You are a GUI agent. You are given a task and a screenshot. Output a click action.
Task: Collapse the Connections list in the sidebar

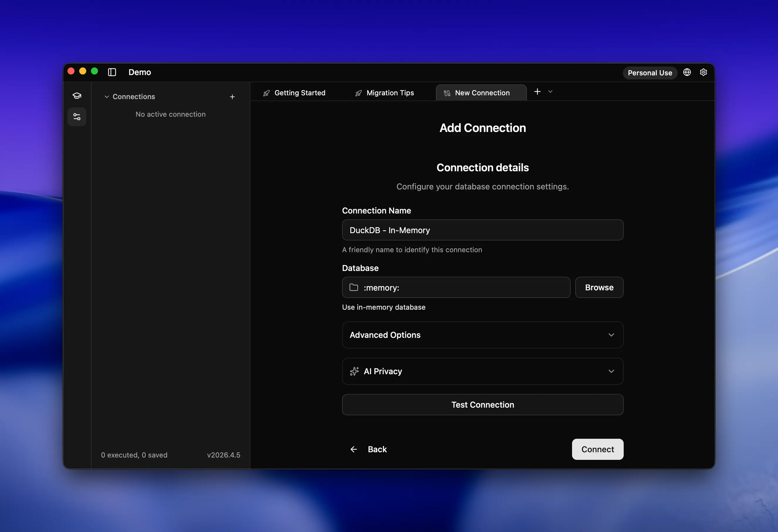click(x=107, y=97)
